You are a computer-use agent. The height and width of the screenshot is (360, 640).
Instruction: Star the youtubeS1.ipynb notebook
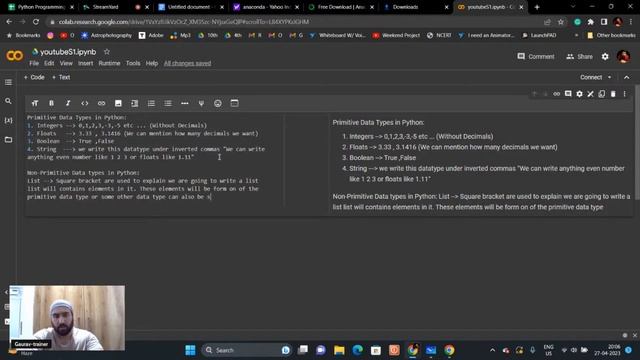[107, 52]
